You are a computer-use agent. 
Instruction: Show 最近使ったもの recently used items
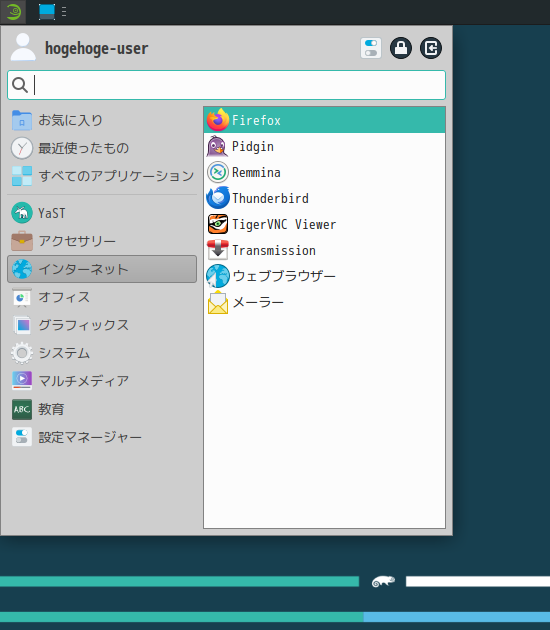click(x=102, y=148)
